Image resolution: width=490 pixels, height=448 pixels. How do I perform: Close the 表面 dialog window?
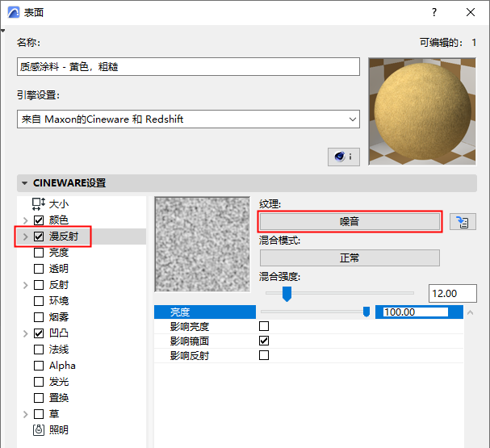[471, 12]
